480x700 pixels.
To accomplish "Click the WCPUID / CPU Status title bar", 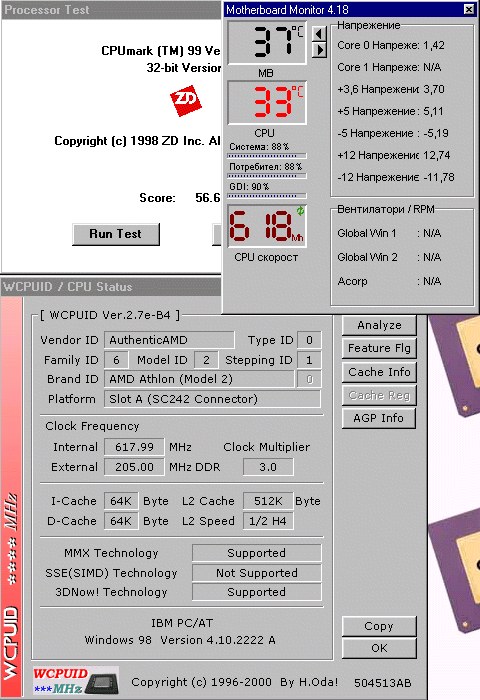I will pyautogui.click(x=112, y=287).
